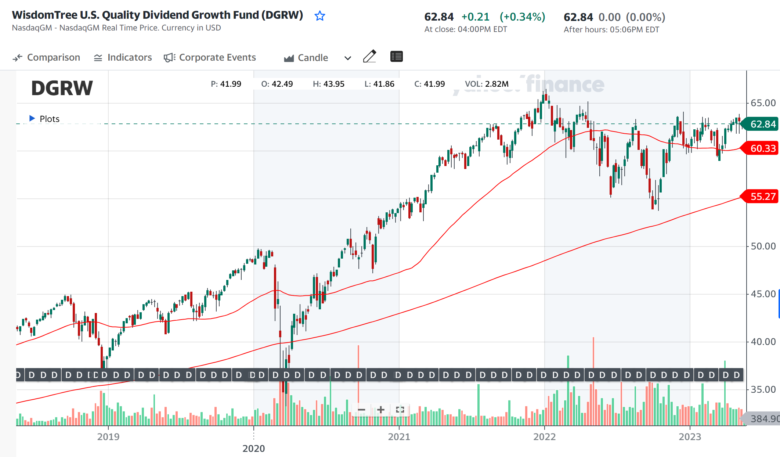This screenshot has height=457, width=780.
Task: Click the Candle chart icon
Action: 289,58
